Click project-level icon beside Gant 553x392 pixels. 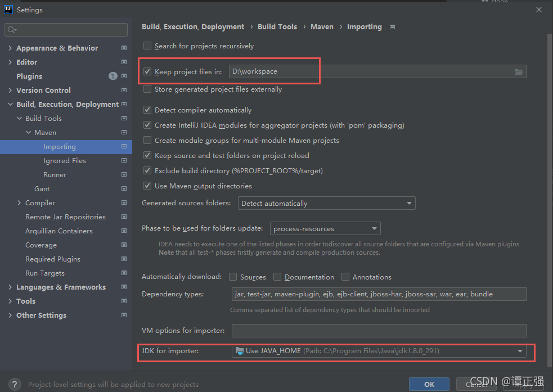124,189
